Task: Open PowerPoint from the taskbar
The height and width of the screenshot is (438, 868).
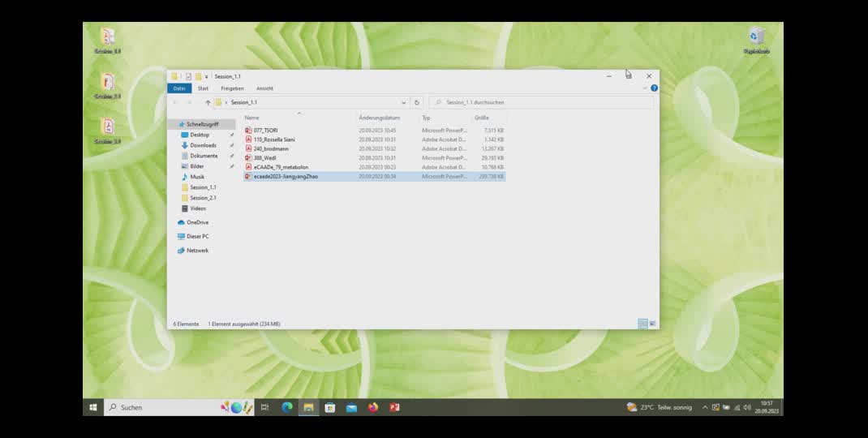Action: 394,407
